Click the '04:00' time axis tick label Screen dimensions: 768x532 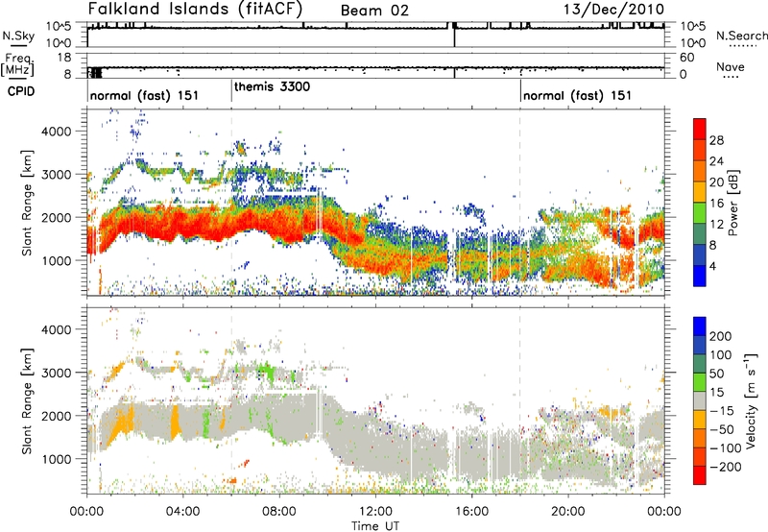click(x=183, y=512)
